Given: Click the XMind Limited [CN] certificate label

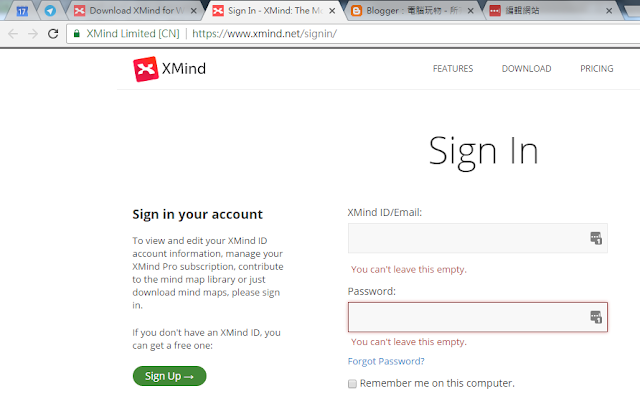Looking at the screenshot, I should 133,33.
